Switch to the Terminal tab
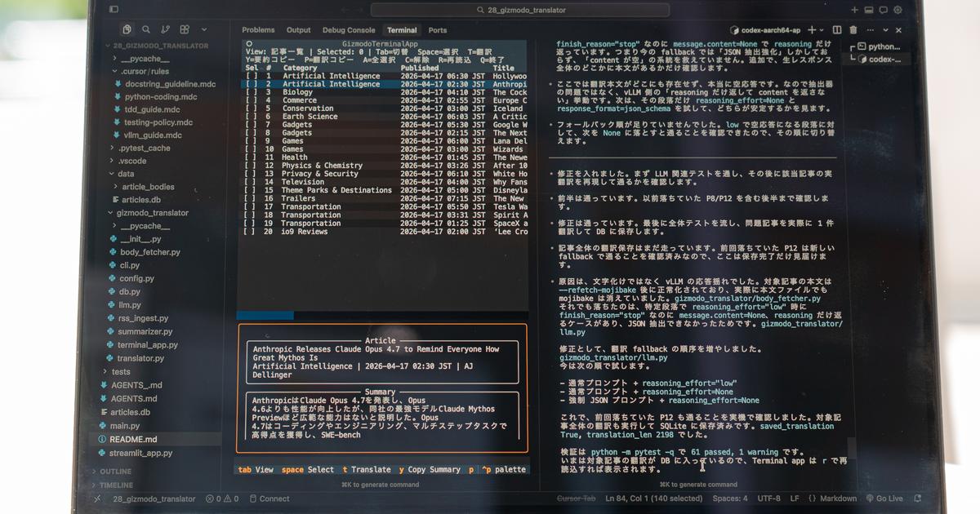The width and height of the screenshot is (980, 514). point(402,30)
